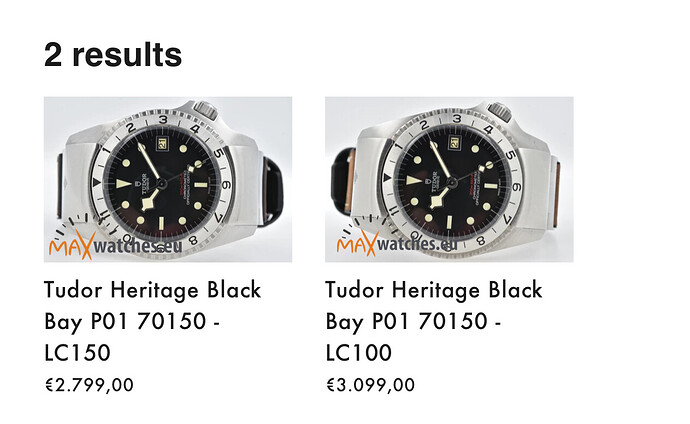Click the MAXwatches.eu logo on the LC150 image
This screenshot has width=690, height=424.
115,245
